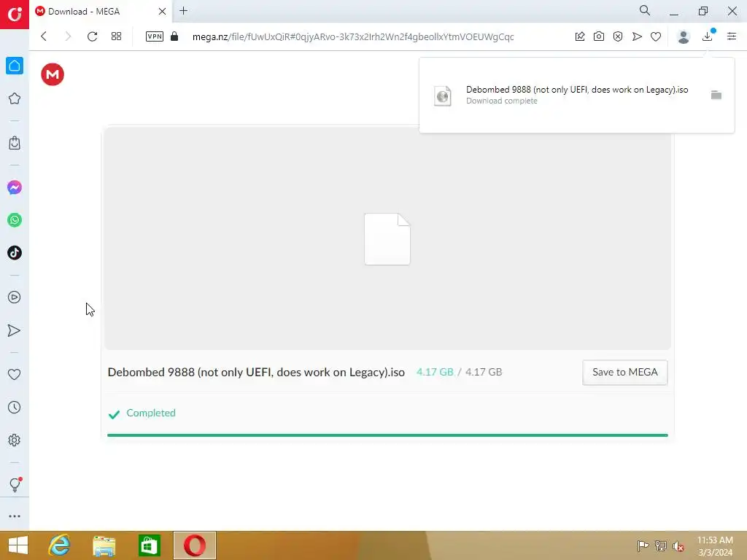This screenshot has width=747, height=560.
Task: Open the Windows Start button
Action: tap(18, 545)
